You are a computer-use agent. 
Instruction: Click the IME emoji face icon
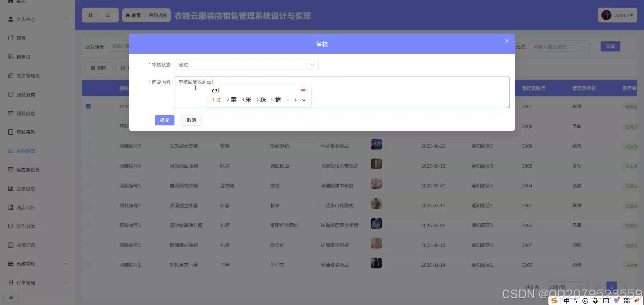tap(585, 301)
